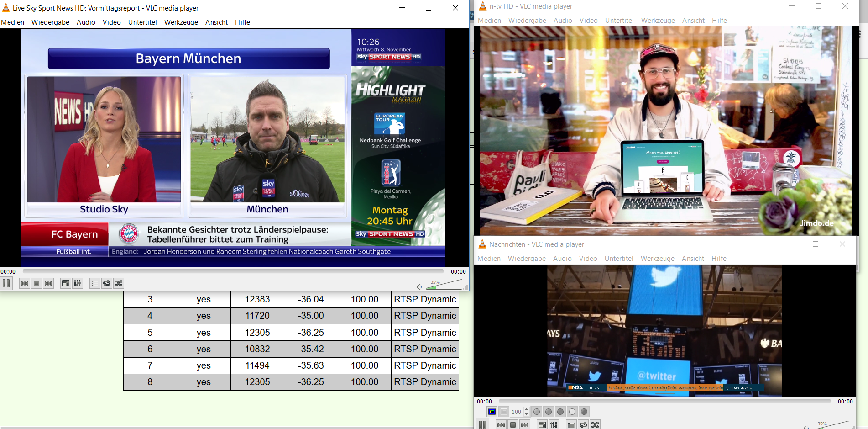Open extended settings in the Nachrichten window
The image size is (868, 429).
pos(554,424)
